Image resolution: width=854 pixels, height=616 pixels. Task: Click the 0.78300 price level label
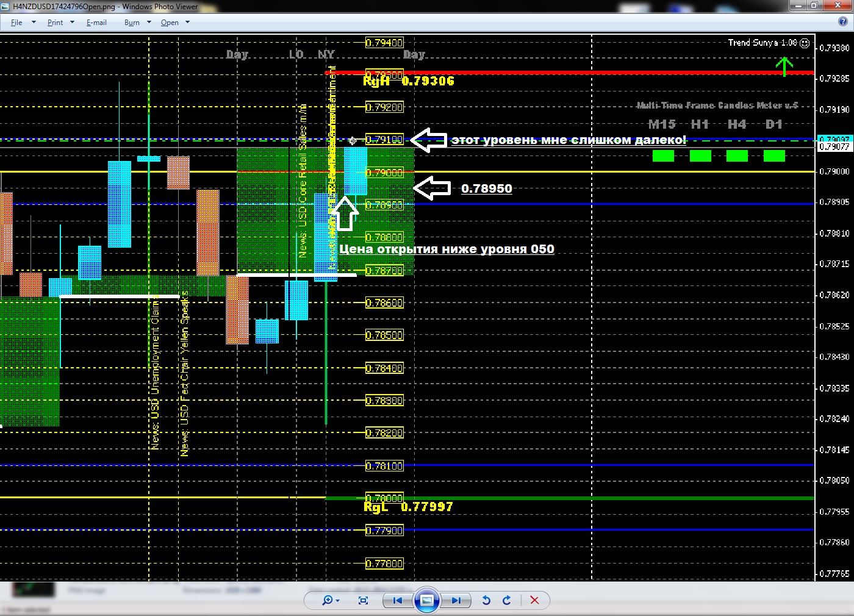pyautogui.click(x=384, y=401)
